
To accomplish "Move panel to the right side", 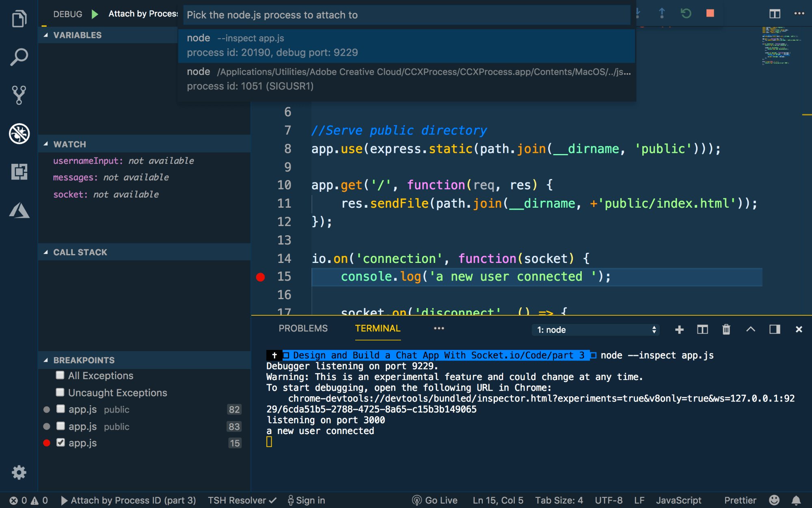I will 775,330.
